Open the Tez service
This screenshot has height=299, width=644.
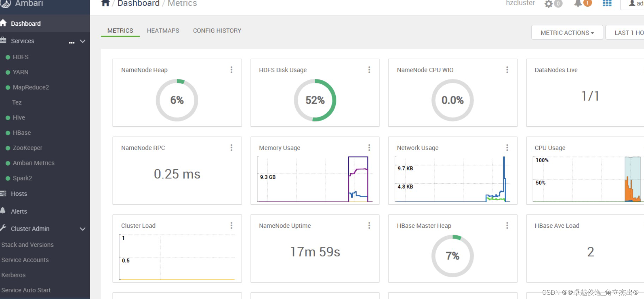click(x=17, y=102)
